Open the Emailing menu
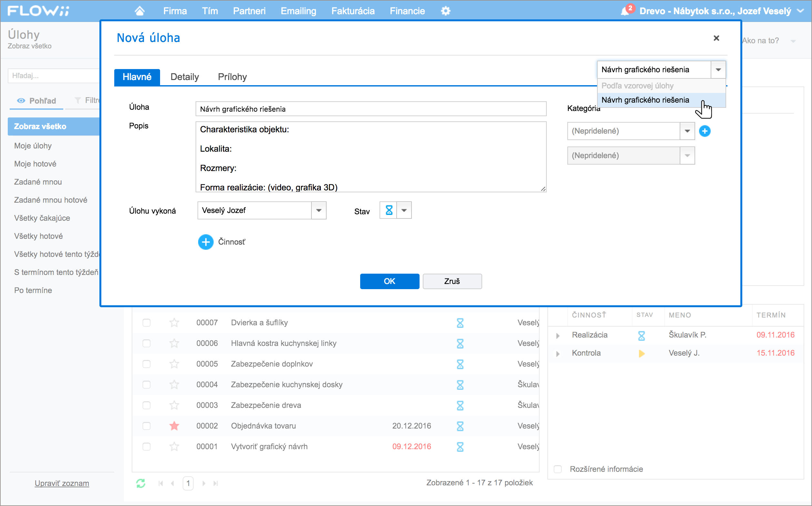This screenshot has height=506, width=812. 298,11
